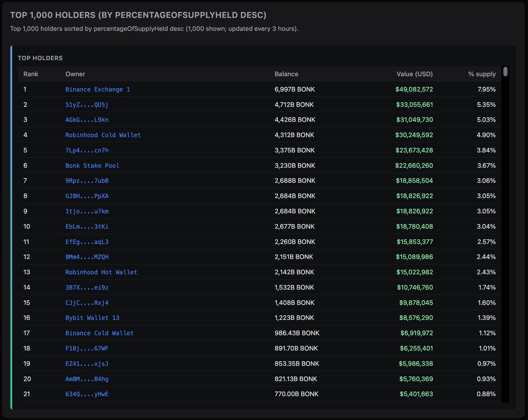Viewport: 528px width, 420px height.
Task: Select the 821.13B BONK balance cell
Action: pyautogui.click(x=296, y=379)
